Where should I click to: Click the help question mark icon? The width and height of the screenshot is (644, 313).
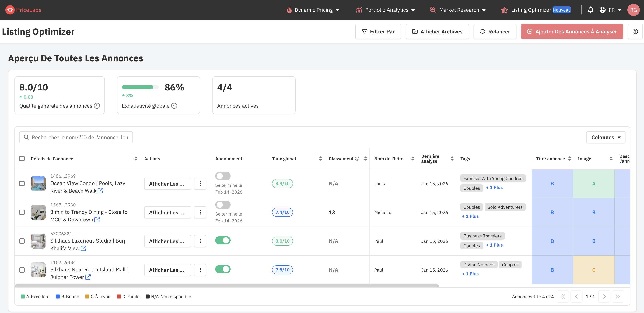[x=635, y=31]
